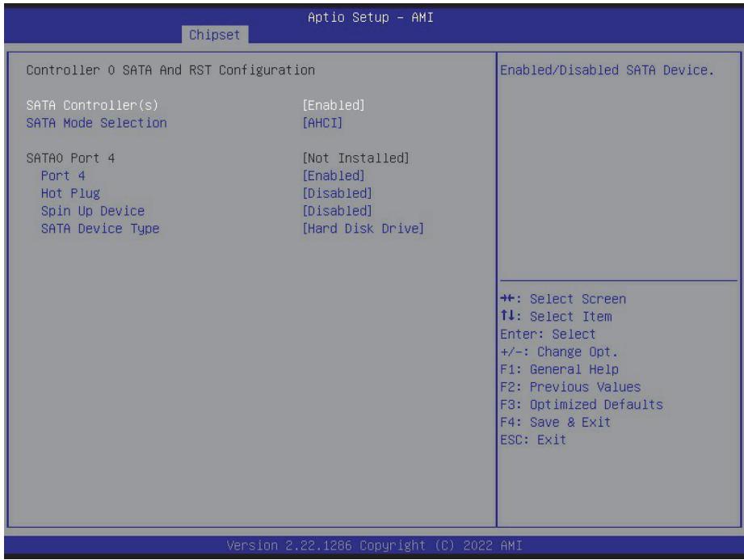The width and height of the screenshot is (744, 560).
Task: Select the Chipset tab
Action: [x=214, y=35]
